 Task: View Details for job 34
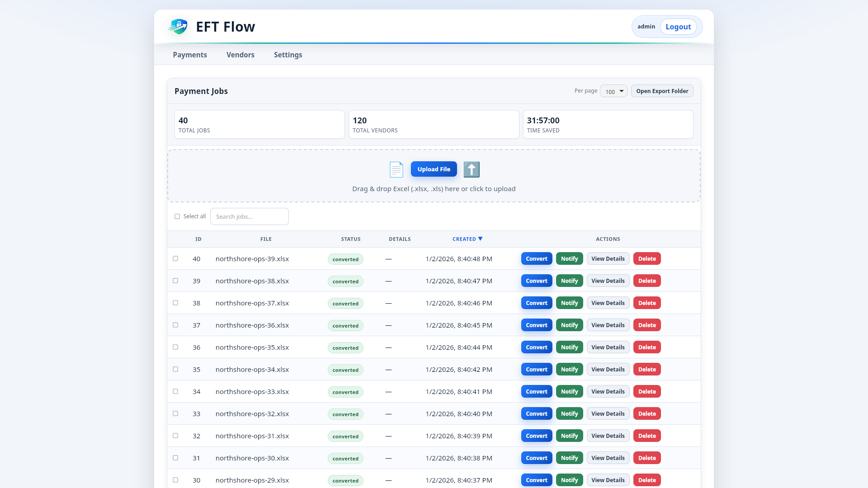[608, 391]
